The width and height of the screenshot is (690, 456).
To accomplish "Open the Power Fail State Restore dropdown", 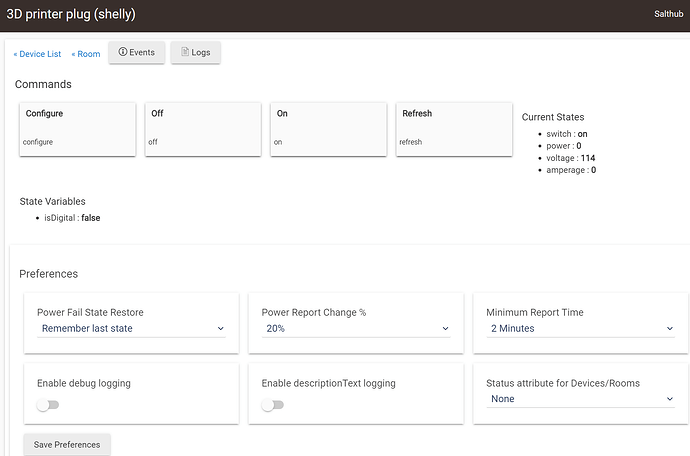I will pyautogui.click(x=131, y=328).
